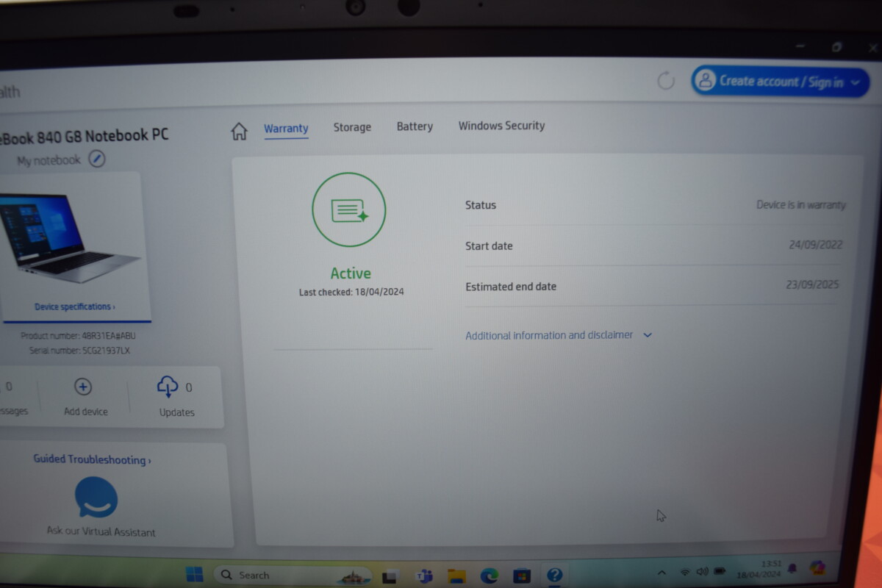Screen dimensions: 882x588
Task: Show hidden system tray icons
Action: click(x=661, y=573)
